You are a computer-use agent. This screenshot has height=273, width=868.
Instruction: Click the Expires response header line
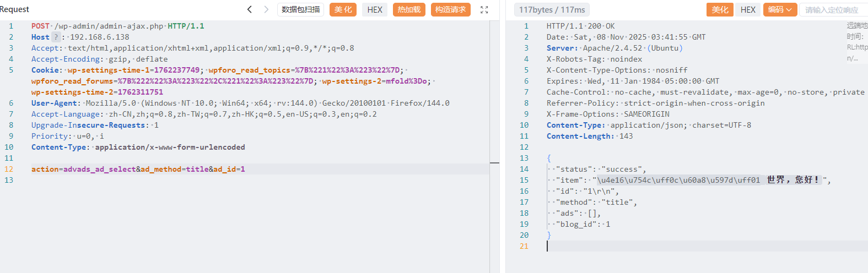tap(633, 81)
